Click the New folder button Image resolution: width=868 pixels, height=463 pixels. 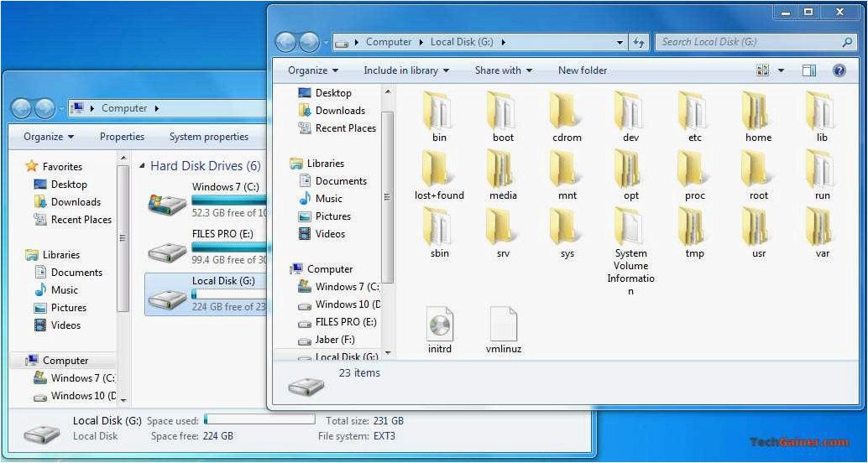[583, 70]
